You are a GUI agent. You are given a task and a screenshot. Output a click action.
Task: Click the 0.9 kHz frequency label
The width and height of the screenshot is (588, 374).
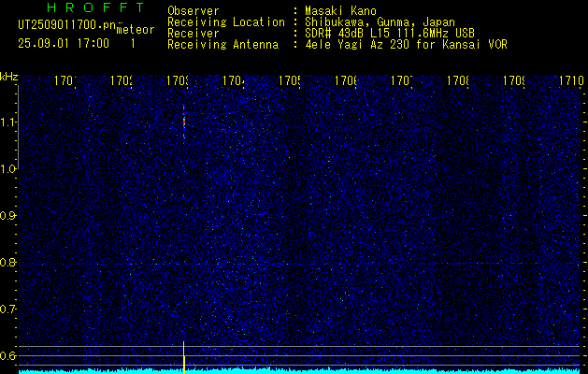(7, 216)
